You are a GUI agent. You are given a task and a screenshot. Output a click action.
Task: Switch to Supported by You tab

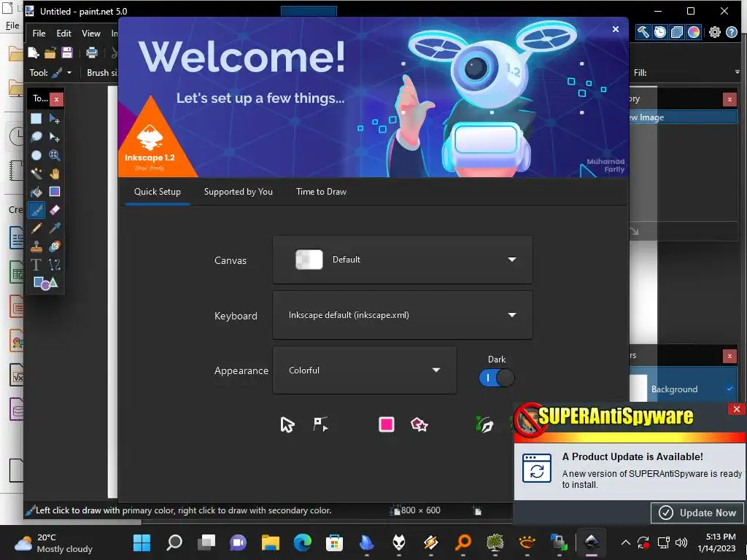(239, 192)
